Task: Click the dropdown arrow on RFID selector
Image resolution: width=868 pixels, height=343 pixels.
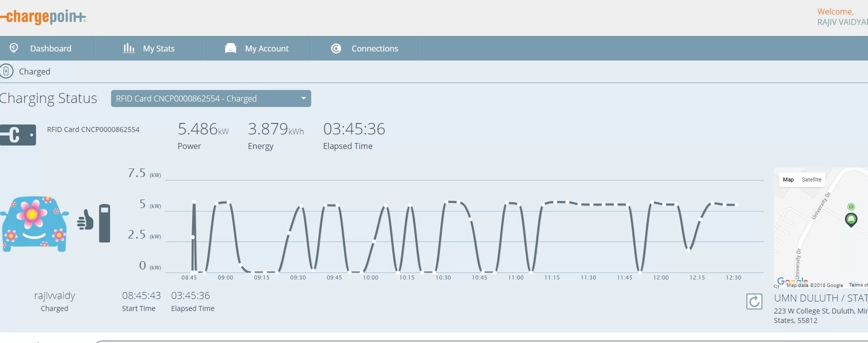Action: (303, 98)
